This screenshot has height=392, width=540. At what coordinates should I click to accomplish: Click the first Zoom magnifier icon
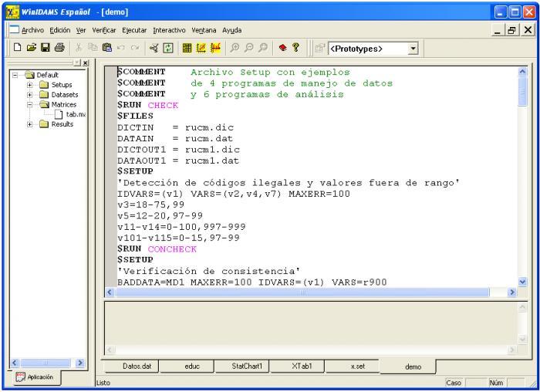(235, 48)
